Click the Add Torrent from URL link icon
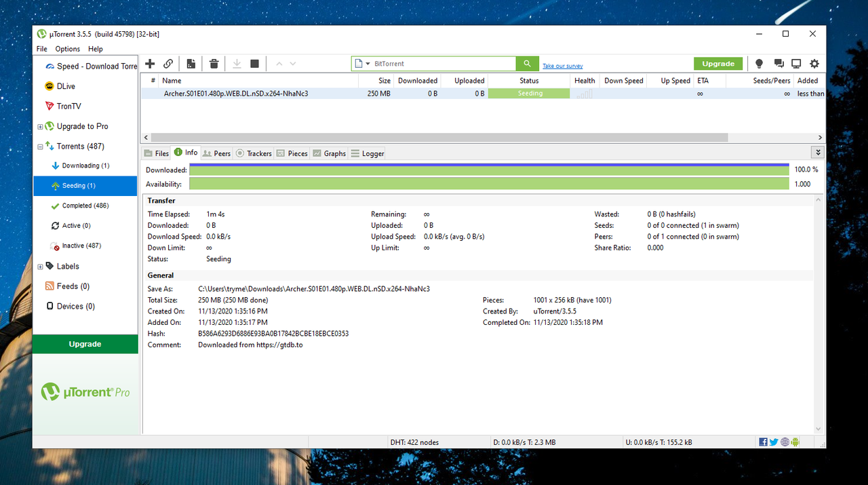This screenshot has height=485, width=868. pos(168,64)
